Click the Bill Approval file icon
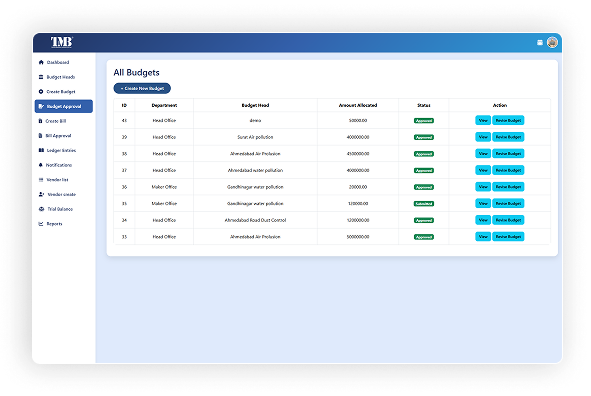Screen dimensions: 591x396 click(40, 136)
